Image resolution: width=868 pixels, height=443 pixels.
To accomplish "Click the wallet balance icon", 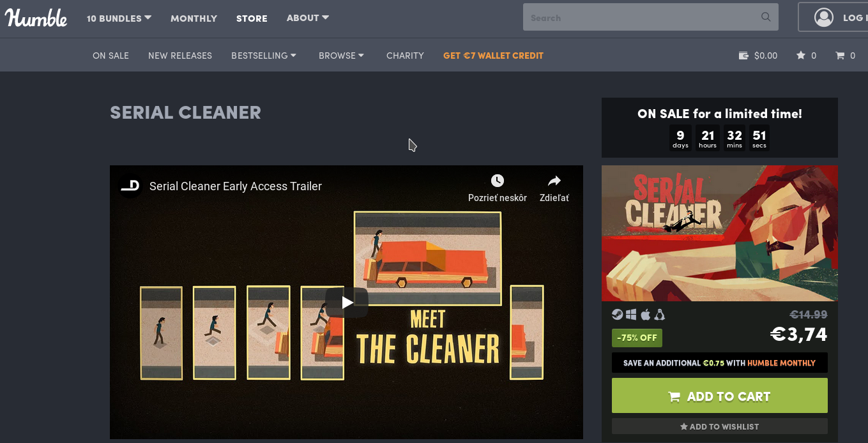I will pyautogui.click(x=743, y=56).
